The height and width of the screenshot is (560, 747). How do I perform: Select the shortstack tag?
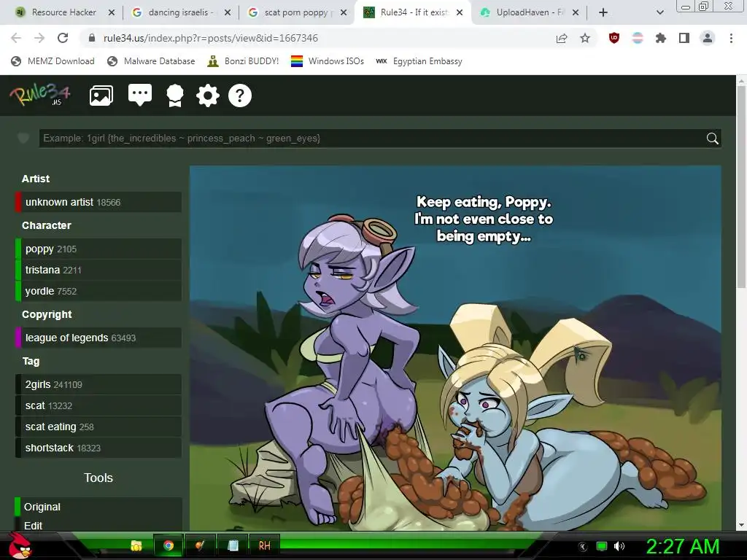[x=98, y=448]
